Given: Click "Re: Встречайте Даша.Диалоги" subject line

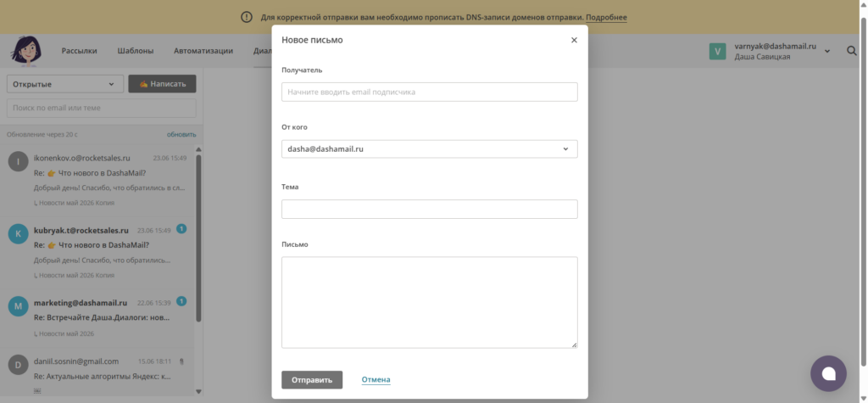Looking at the screenshot, I should (x=102, y=317).
